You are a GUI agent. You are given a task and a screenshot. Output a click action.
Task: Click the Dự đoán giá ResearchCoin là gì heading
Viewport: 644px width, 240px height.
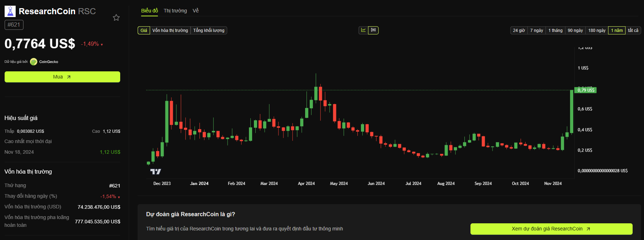pos(191,214)
